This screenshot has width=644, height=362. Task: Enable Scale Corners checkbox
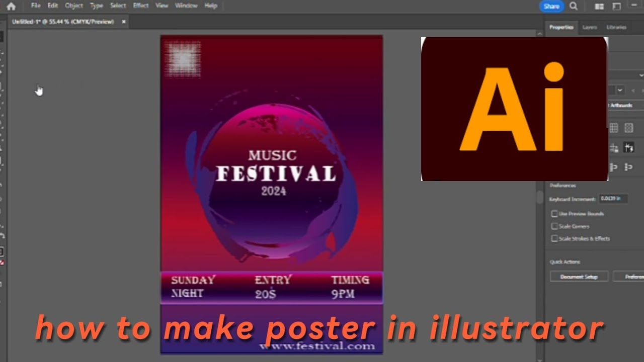point(554,226)
